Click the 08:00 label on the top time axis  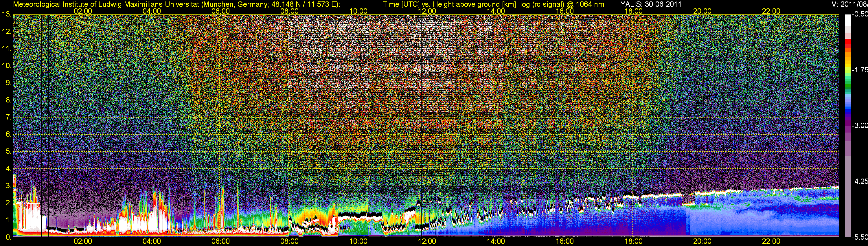289,11
